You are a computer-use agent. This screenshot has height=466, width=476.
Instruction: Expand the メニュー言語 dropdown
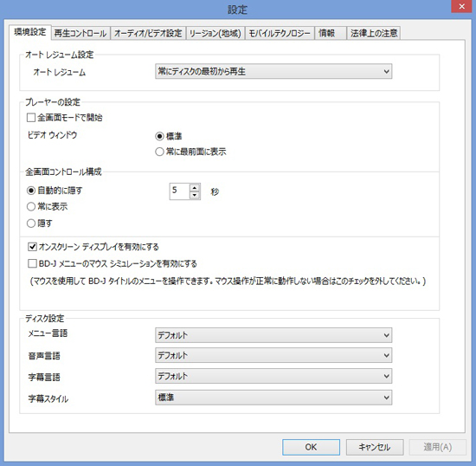(x=273, y=335)
